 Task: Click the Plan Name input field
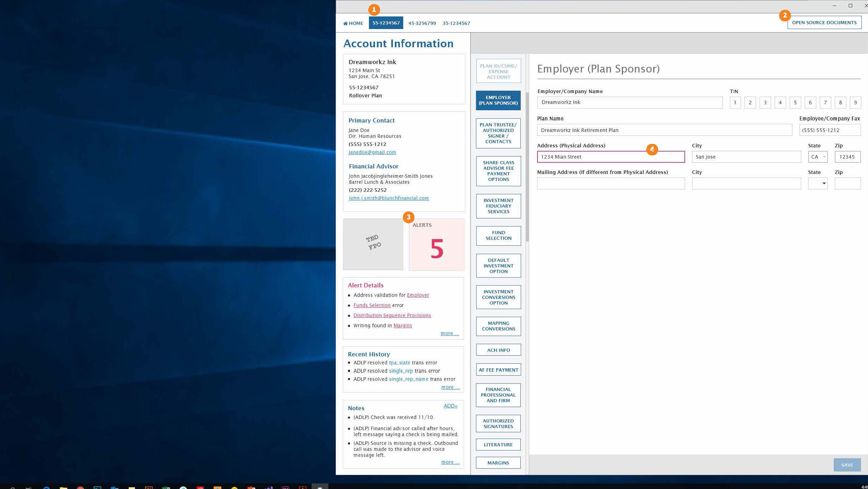pyautogui.click(x=664, y=130)
